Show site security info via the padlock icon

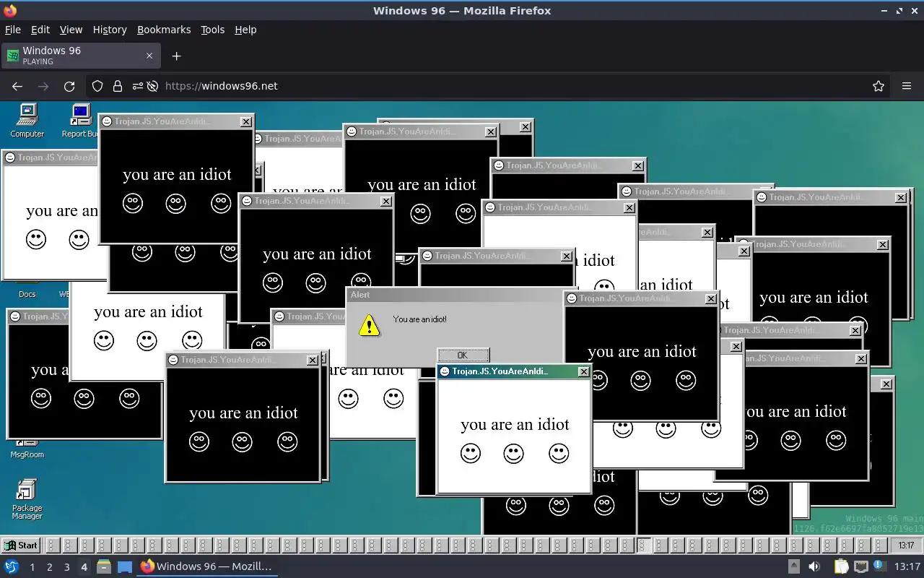click(118, 86)
